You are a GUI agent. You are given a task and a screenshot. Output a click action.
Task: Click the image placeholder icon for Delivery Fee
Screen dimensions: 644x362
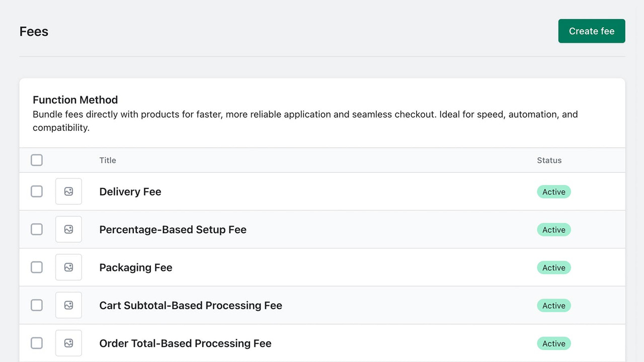coord(68,192)
